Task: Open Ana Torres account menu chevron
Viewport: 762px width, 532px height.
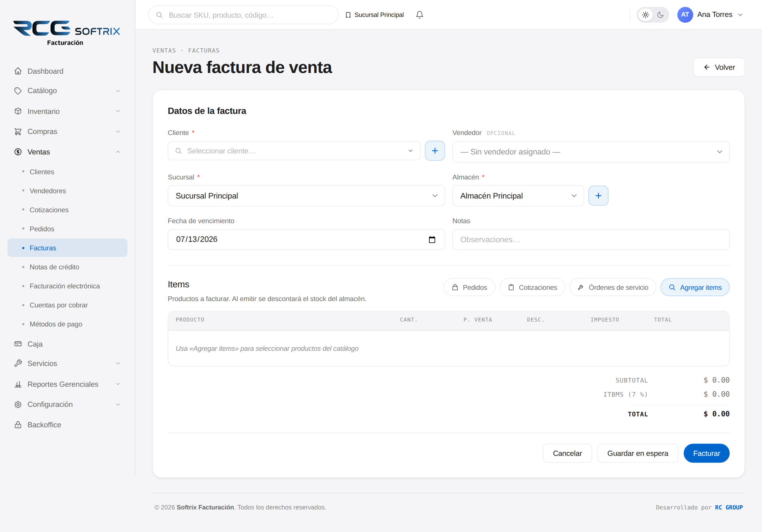Action: click(740, 15)
